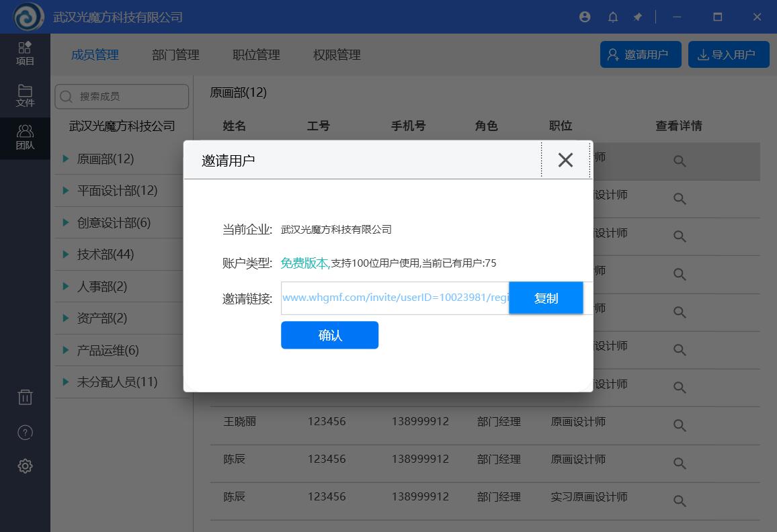Open the settings gear icon
This screenshot has width=777, height=532.
click(x=25, y=465)
